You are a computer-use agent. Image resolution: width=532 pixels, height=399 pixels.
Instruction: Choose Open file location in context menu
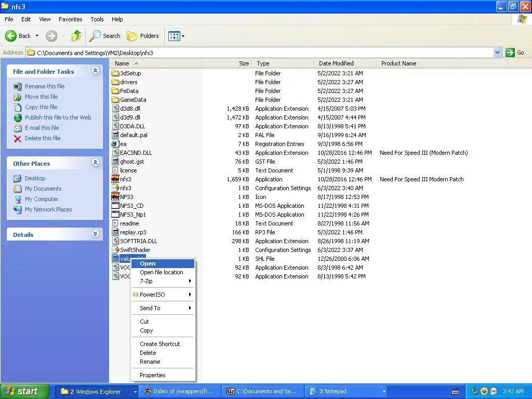click(x=163, y=272)
